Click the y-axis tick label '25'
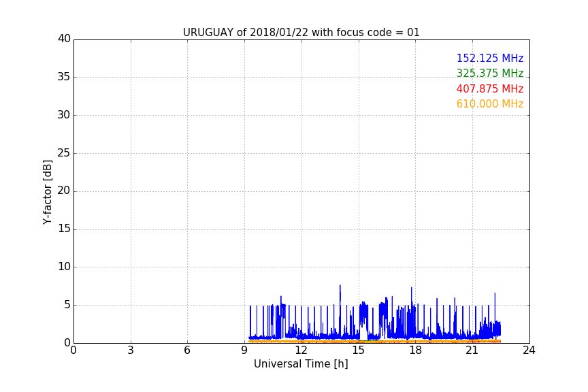The image size is (588, 392). click(x=64, y=153)
